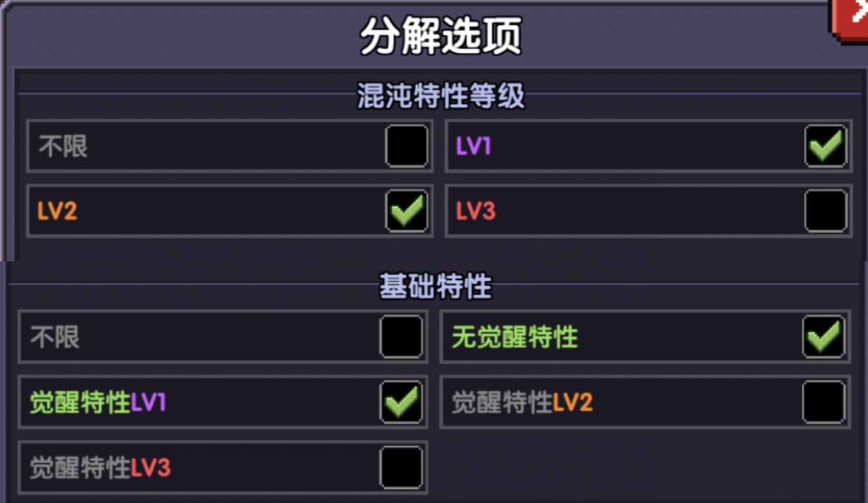Screen dimensions: 868x503
Task: Uncheck the 无觉醒特性 checkbox
Action: [x=823, y=336]
